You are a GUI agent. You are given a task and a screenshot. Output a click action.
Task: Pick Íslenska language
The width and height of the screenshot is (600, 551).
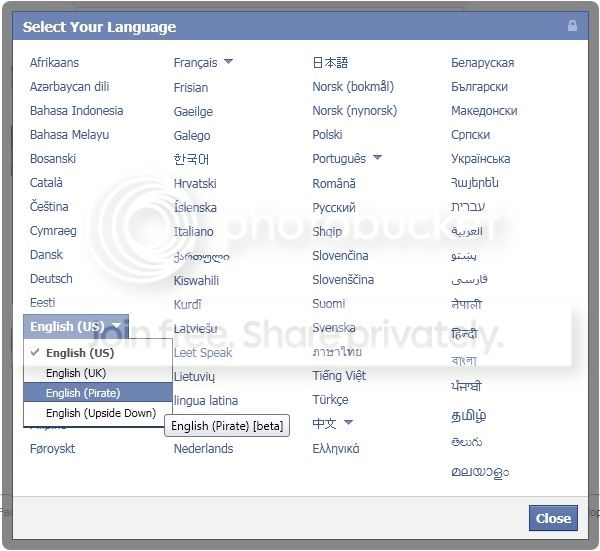coord(195,207)
